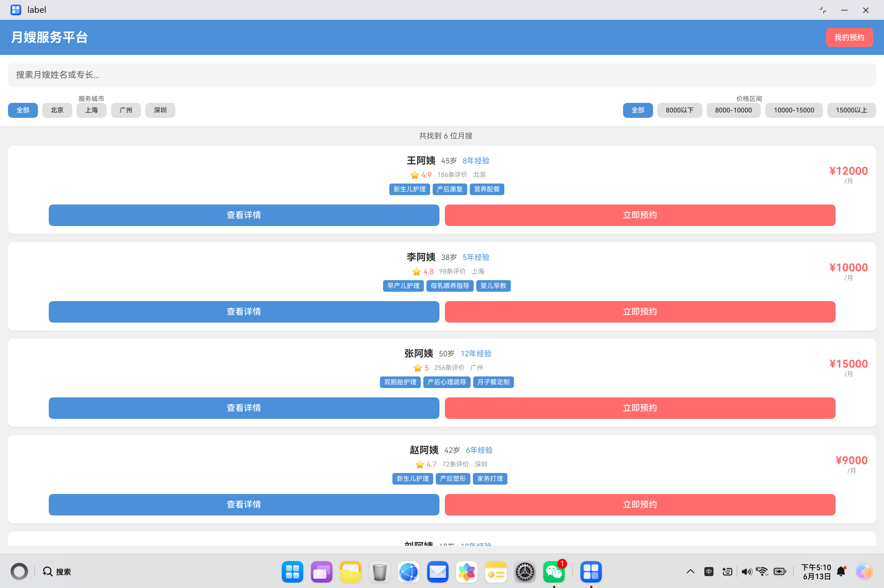This screenshot has height=588, width=884.
Task: Click the star rating icon for 王阿姨
Action: tap(415, 175)
